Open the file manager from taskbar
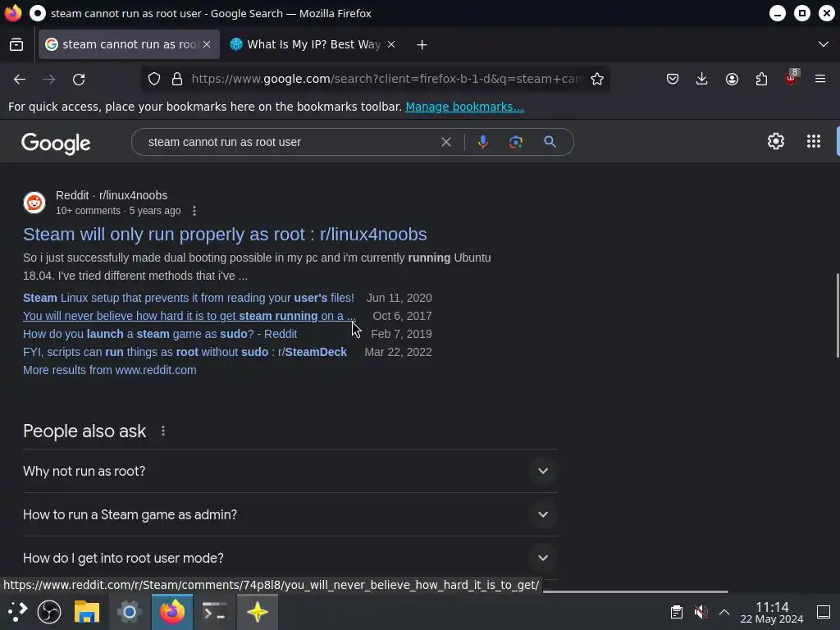The height and width of the screenshot is (630, 840). click(87, 612)
